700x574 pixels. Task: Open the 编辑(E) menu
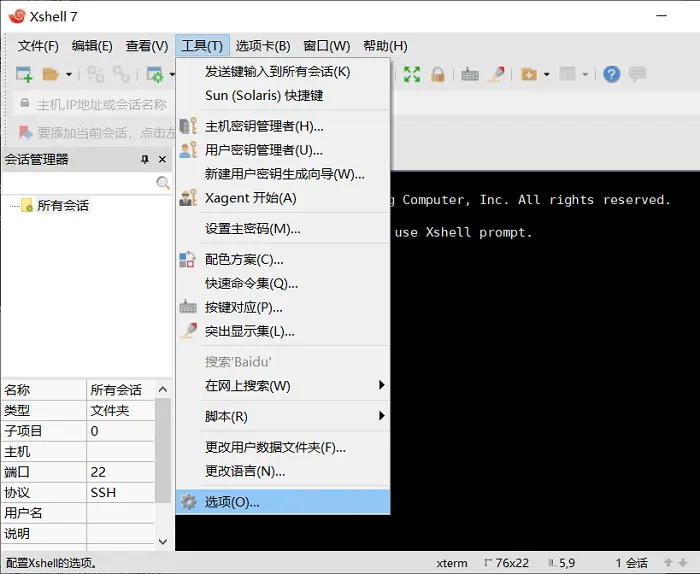tap(92, 46)
